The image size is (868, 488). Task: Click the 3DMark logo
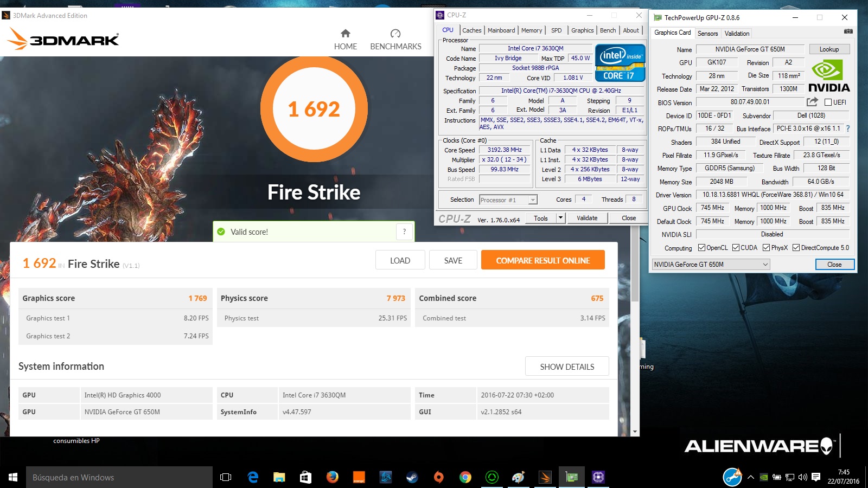(x=63, y=39)
